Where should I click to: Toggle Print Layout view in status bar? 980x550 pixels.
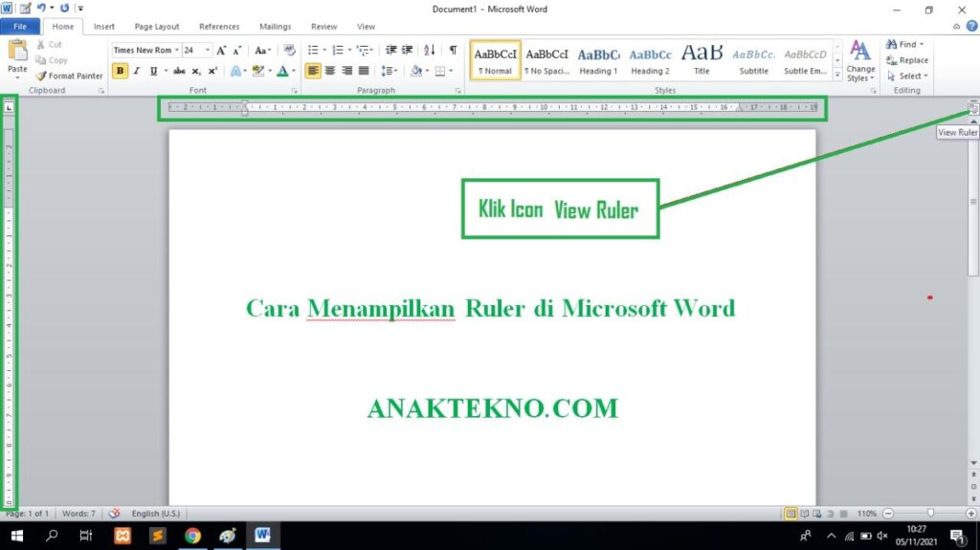tap(791, 514)
